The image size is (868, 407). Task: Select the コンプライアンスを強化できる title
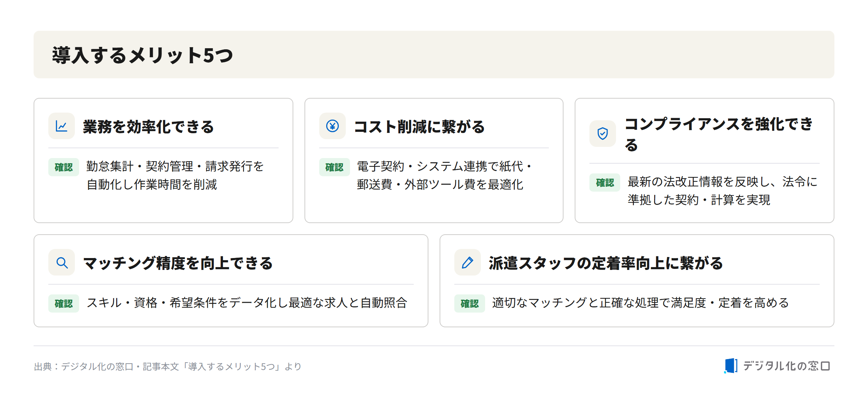point(719,134)
